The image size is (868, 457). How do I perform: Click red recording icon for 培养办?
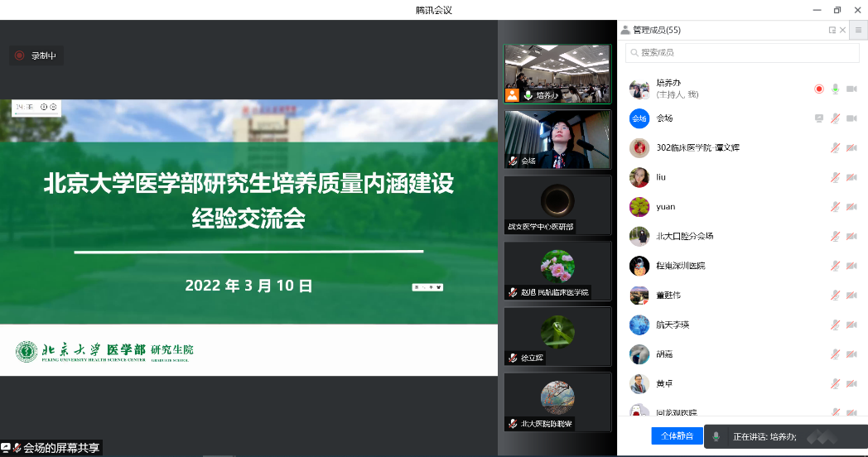[819, 89]
